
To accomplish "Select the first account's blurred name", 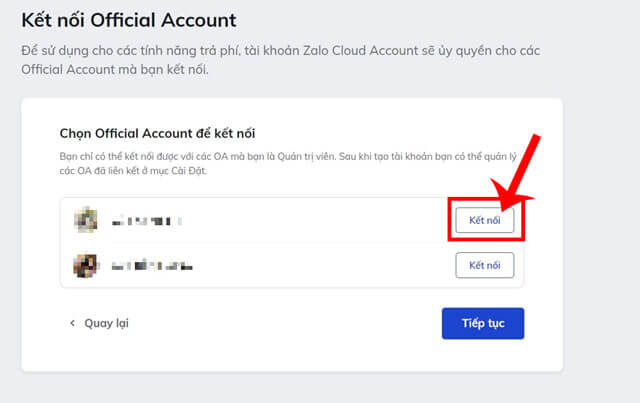I will 146,220.
